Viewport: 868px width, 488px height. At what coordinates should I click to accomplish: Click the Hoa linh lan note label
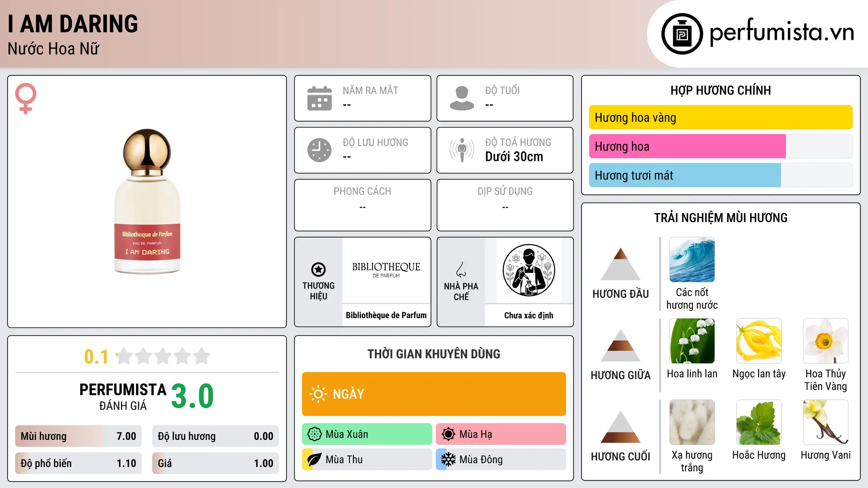[x=692, y=374]
